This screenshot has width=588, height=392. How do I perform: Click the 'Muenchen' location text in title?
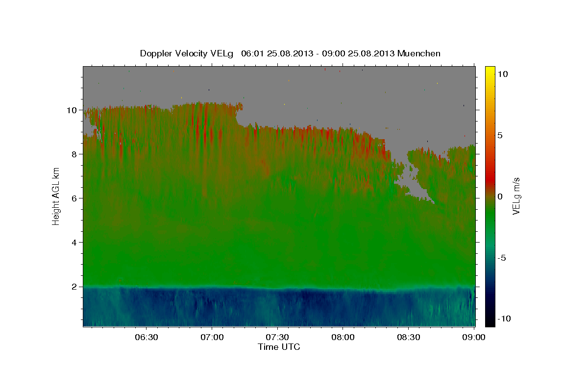(419, 53)
